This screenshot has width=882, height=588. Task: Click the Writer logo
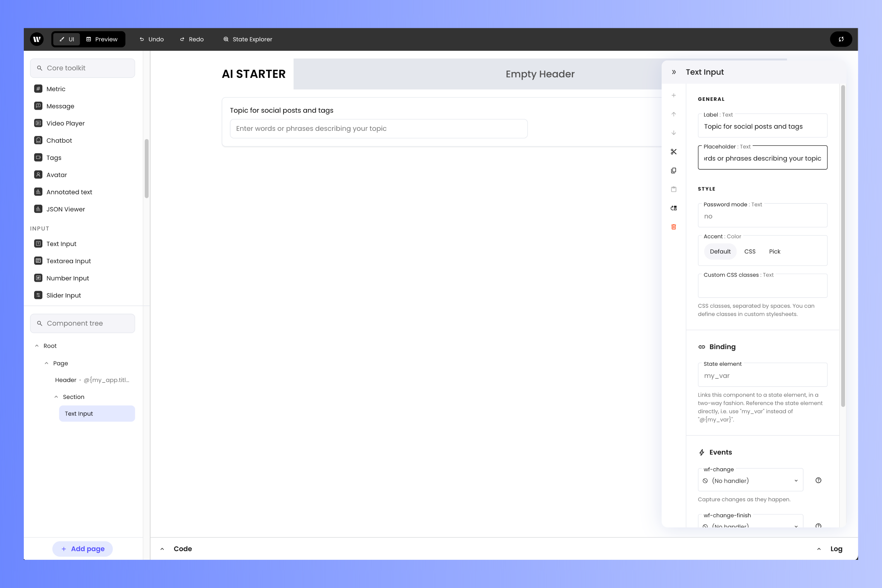(37, 39)
